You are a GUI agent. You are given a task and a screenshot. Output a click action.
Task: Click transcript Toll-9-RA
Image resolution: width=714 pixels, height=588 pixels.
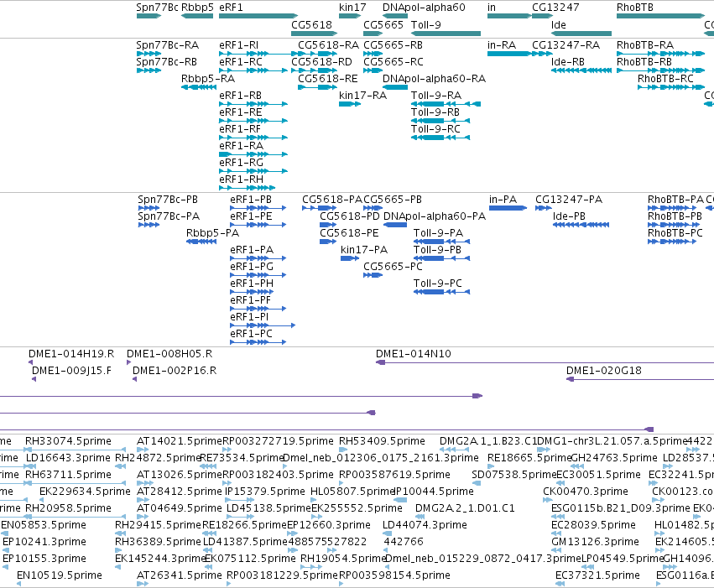436,96
